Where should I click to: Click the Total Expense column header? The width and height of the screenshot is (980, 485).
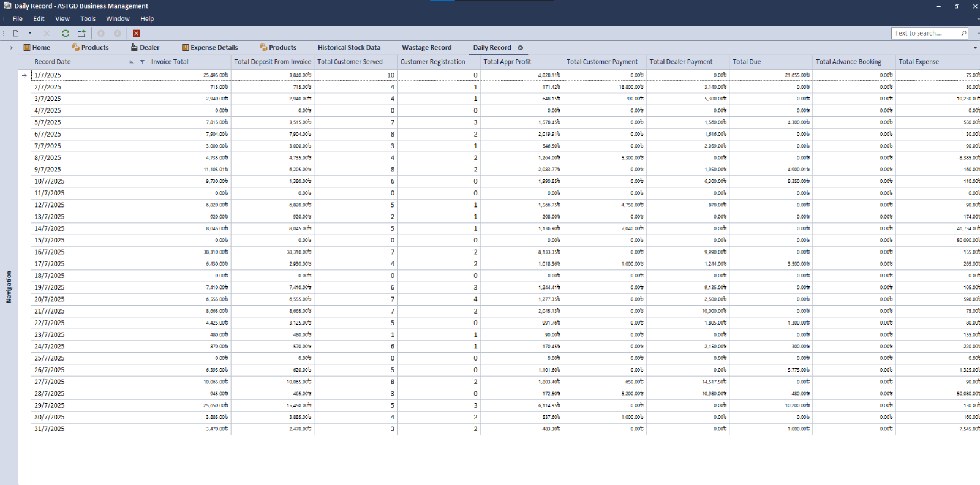[x=938, y=62]
